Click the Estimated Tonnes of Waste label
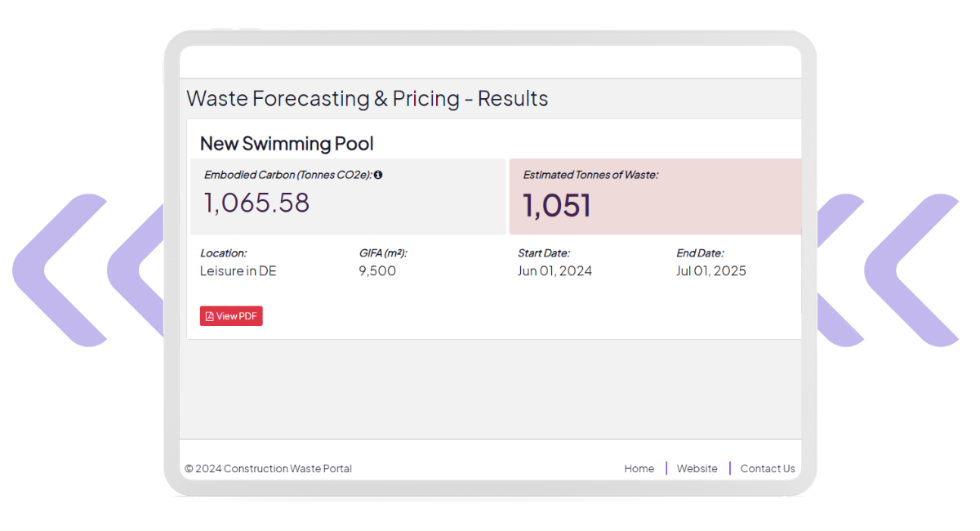The height and width of the screenshot is (531, 980). pos(590,175)
